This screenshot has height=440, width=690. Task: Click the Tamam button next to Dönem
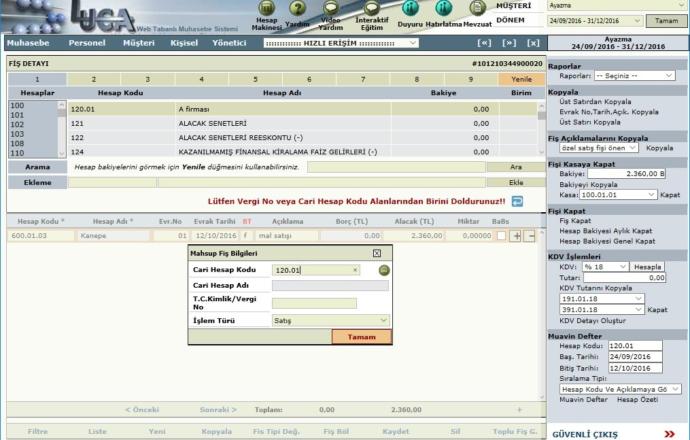[666, 21]
